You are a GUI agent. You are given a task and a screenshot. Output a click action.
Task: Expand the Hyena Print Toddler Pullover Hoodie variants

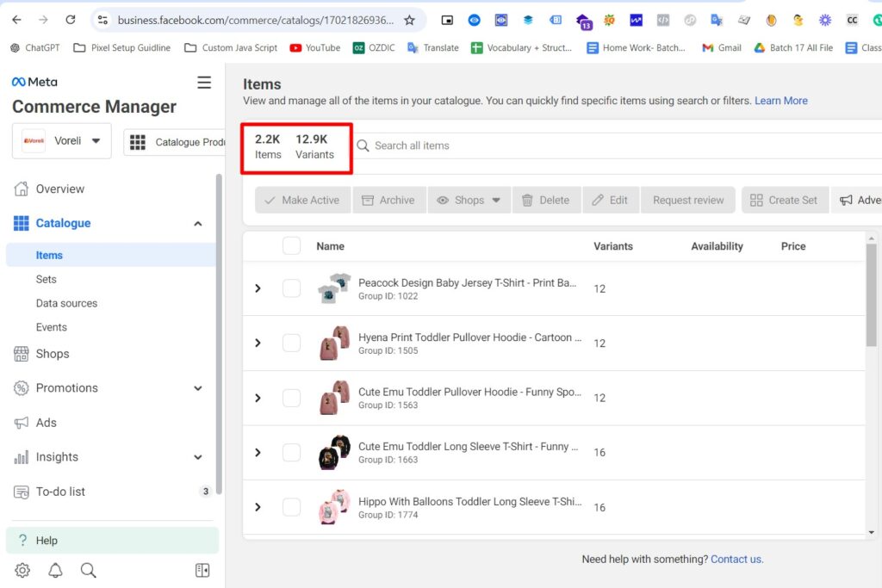pyautogui.click(x=258, y=343)
